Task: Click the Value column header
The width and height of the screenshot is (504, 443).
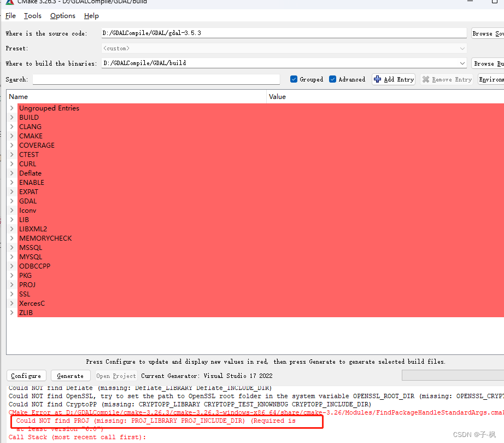Action: [x=277, y=96]
